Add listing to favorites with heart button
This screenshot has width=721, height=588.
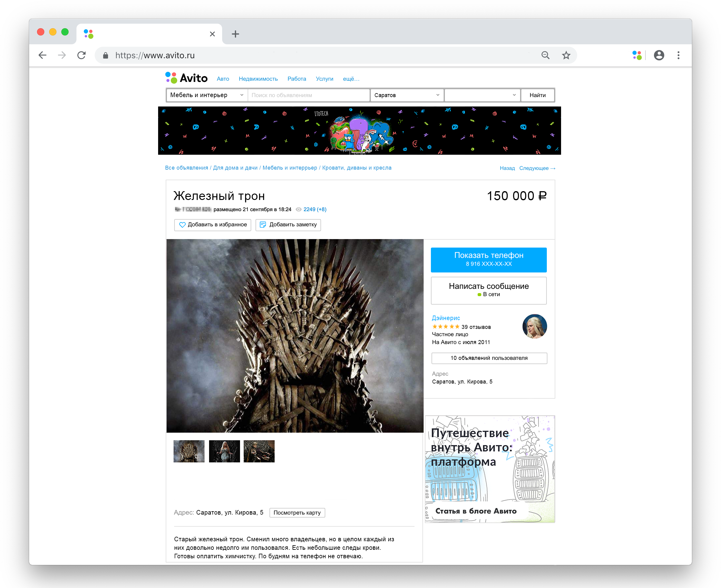tap(212, 225)
